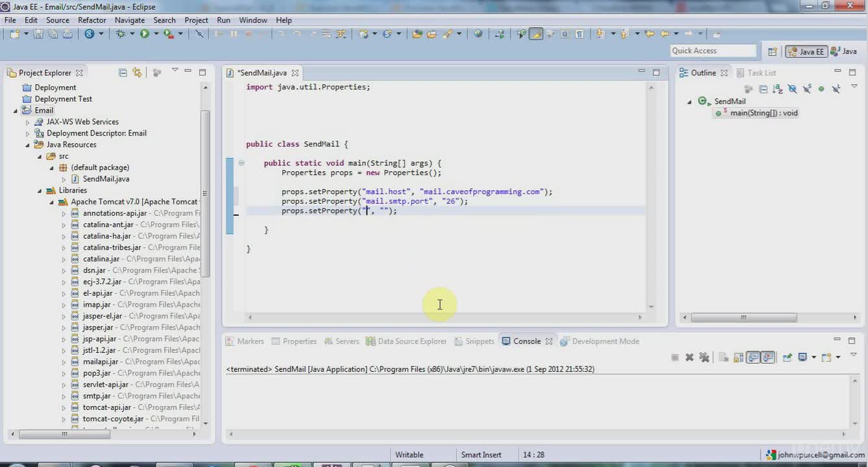868x467 pixels.
Task: Click the web browser globe icon
Action: point(478,34)
